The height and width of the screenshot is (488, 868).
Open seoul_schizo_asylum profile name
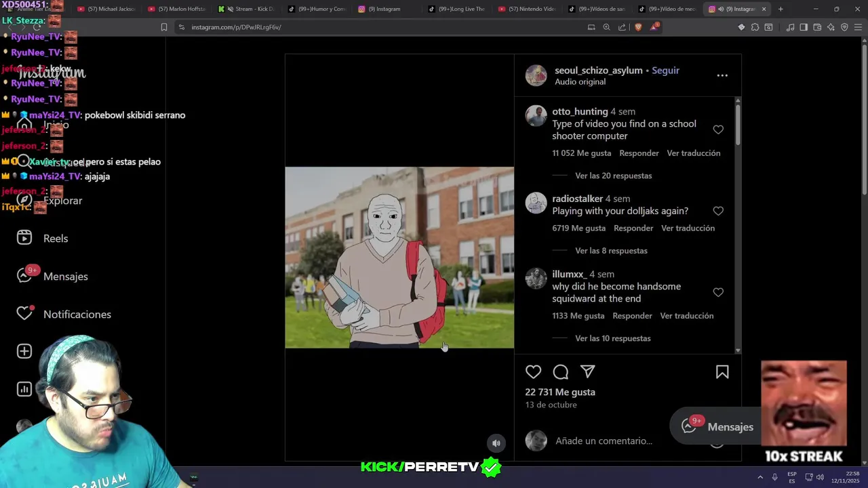pyautogui.click(x=598, y=70)
